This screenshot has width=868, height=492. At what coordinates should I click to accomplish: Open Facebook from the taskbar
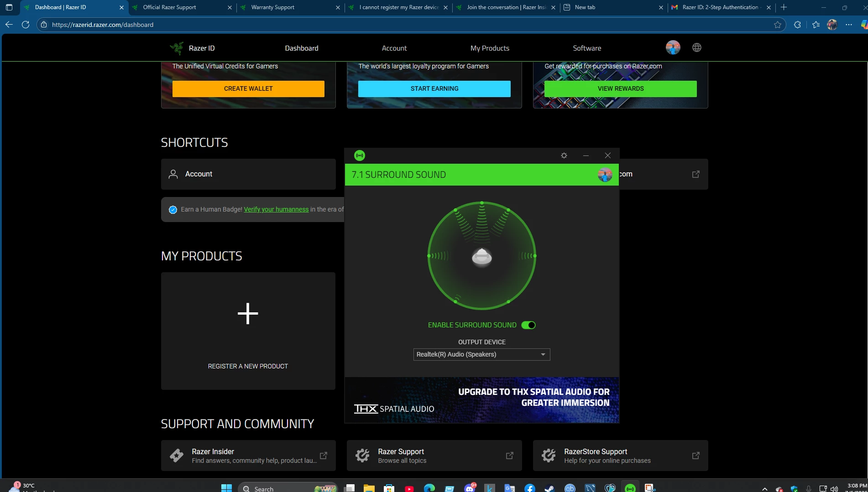(x=530, y=488)
